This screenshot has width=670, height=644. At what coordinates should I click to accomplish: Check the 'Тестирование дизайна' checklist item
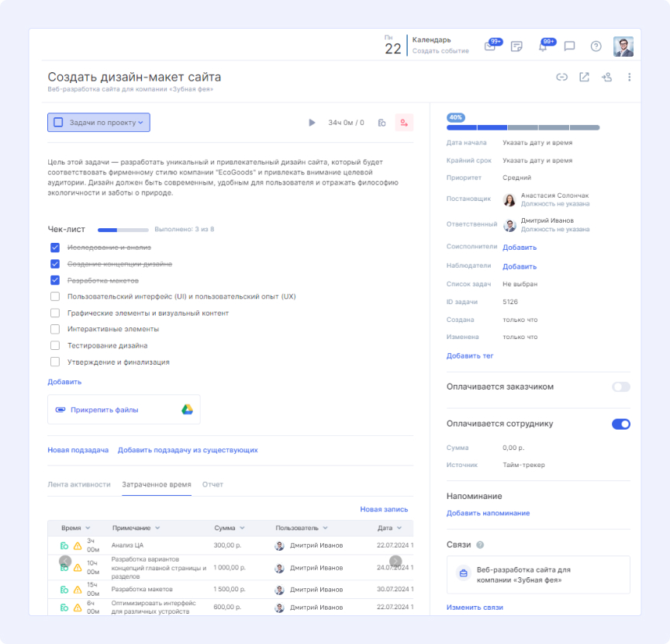coord(55,345)
